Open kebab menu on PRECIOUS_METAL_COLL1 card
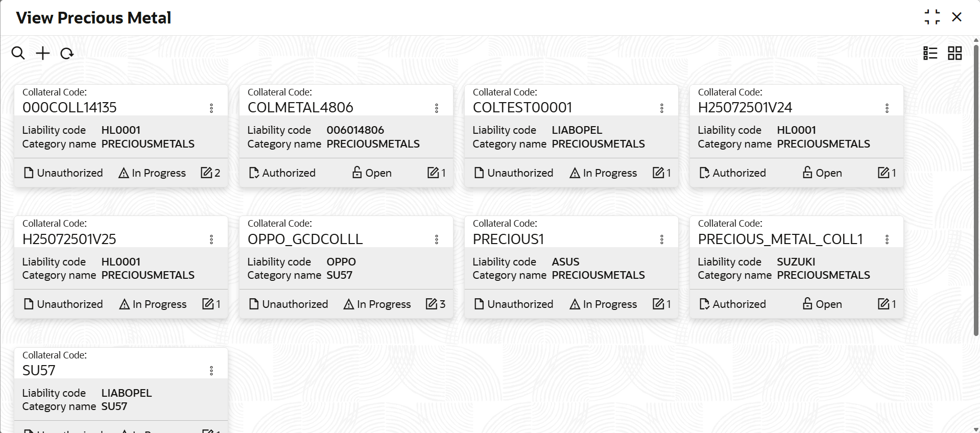Viewport: 980px width, 433px height. [887, 239]
